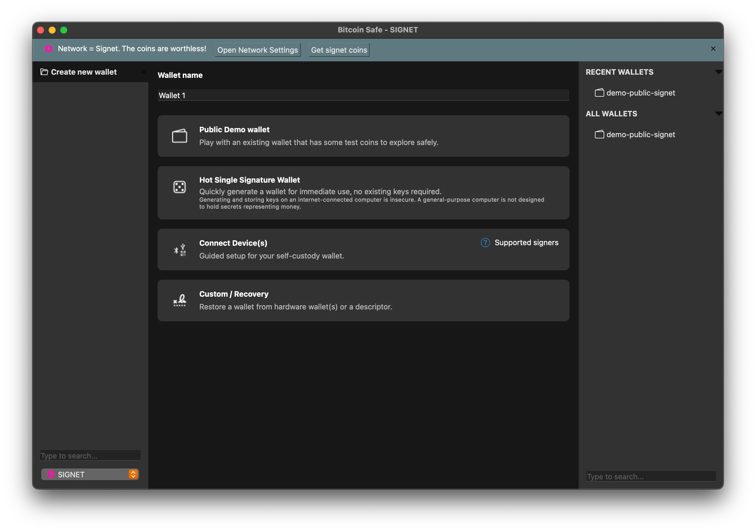
Task: Click 'Play with an existing wallet' description
Action: tap(318, 142)
